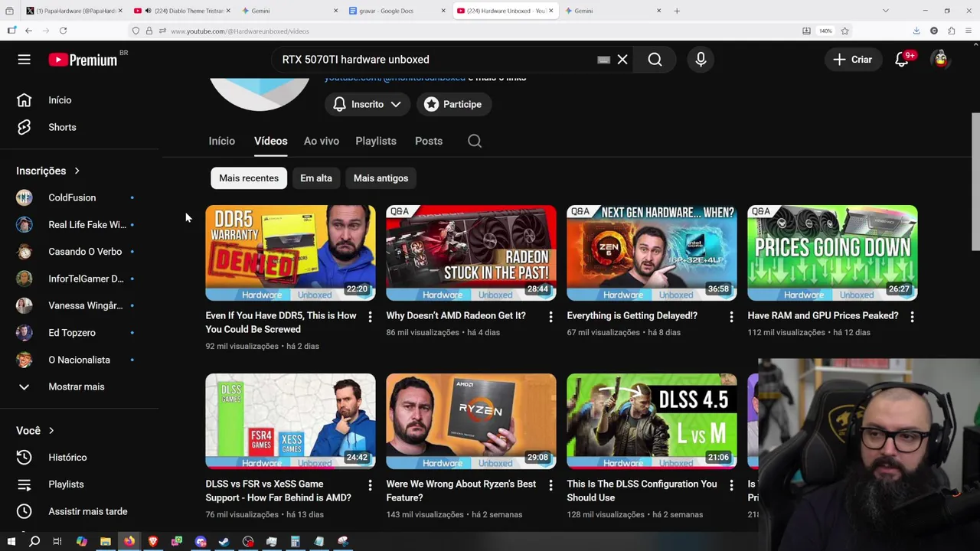This screenshot has height=551, width=980.
Task: Expand the Você section arrow
Action: coord(51,431)
